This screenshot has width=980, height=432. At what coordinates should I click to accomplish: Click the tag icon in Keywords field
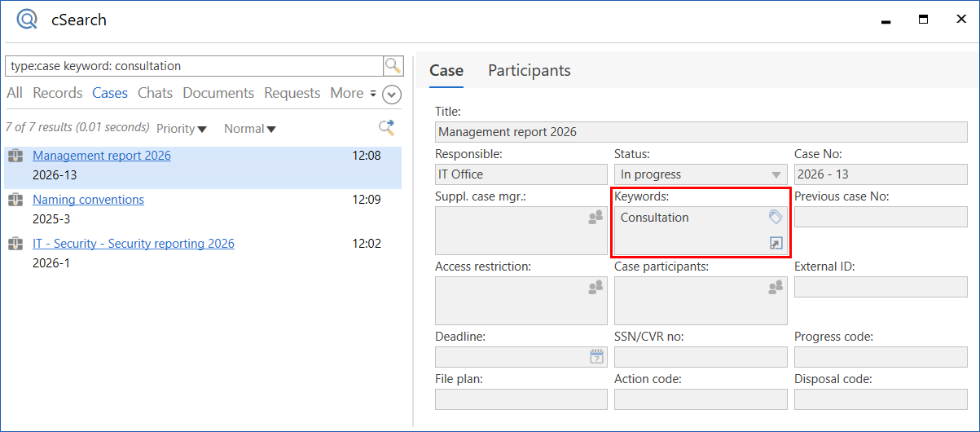point(776,217)
